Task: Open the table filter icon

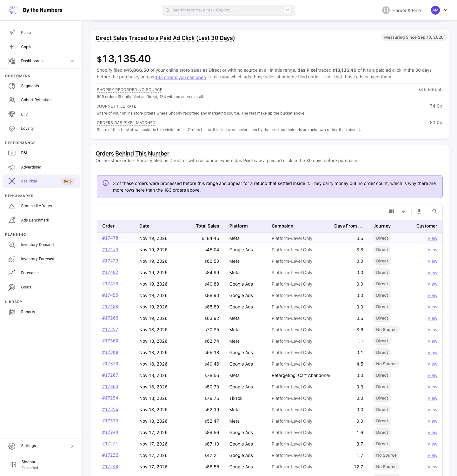Action: click(x=404, y=211)
